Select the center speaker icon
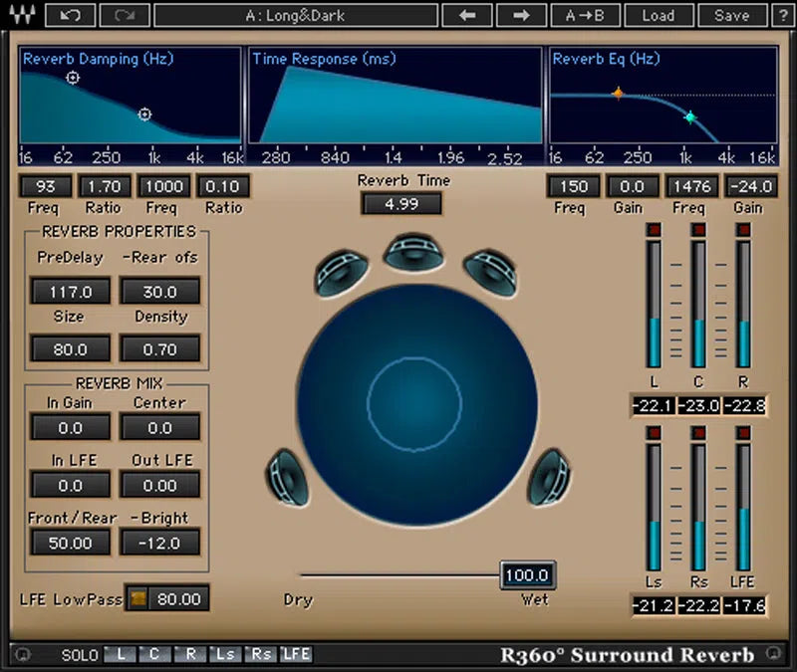Viewport: 797px width, 672px height. (413, 254)
